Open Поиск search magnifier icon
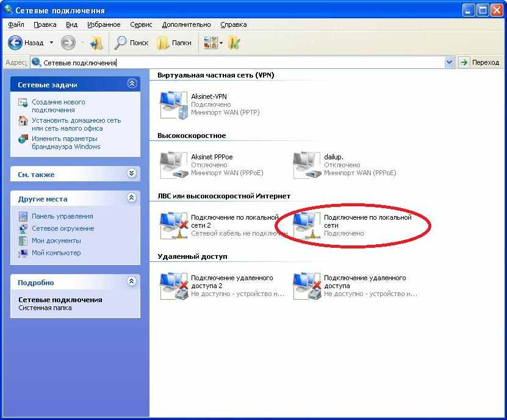Image resolution: width=507 pixels, height=420 pixels. [120, 43]
